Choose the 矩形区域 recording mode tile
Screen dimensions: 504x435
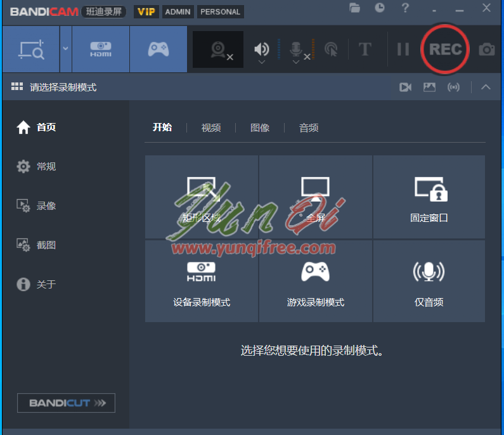(202, 197)
